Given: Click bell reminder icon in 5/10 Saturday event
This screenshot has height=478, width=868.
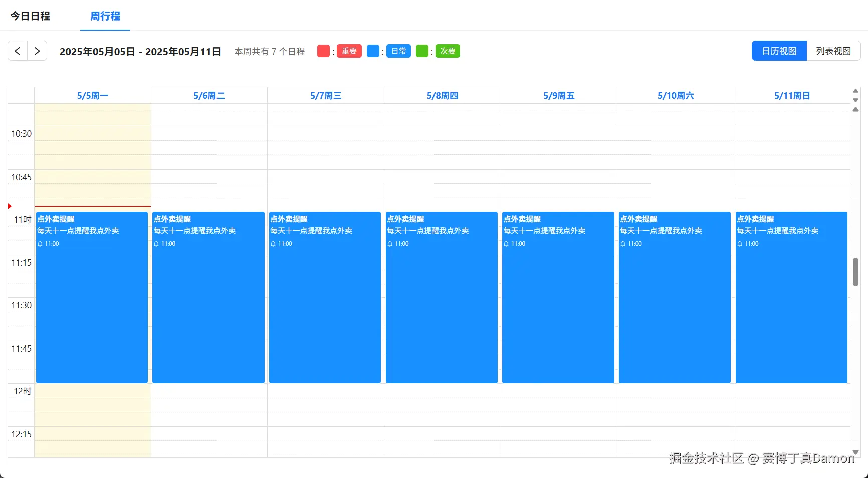Looking at the screenshot, I should 623,244.
